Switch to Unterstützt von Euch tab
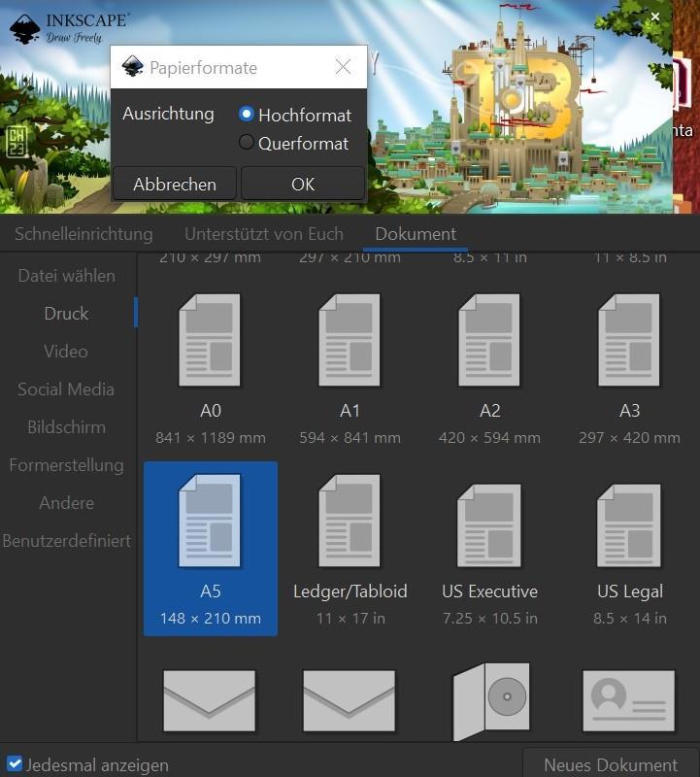The width and height of the screenshot is (700, 777). pos(264,234)
